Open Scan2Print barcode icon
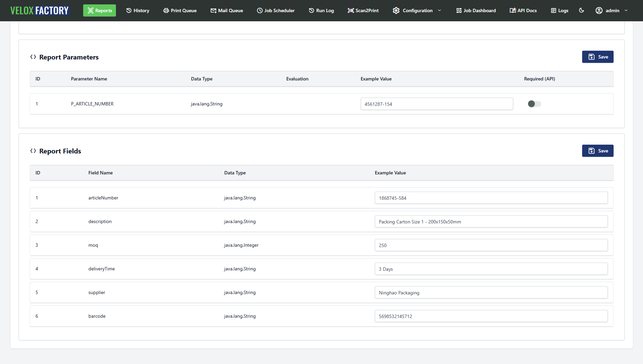The image size is (643, 364). (x=351, y=10)
